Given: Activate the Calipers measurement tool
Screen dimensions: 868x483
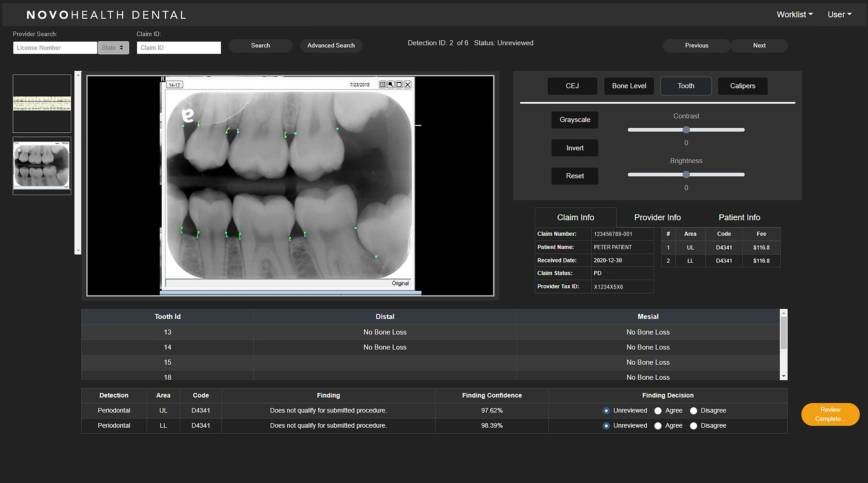Looking at the screenshot, I should point(743,86).
